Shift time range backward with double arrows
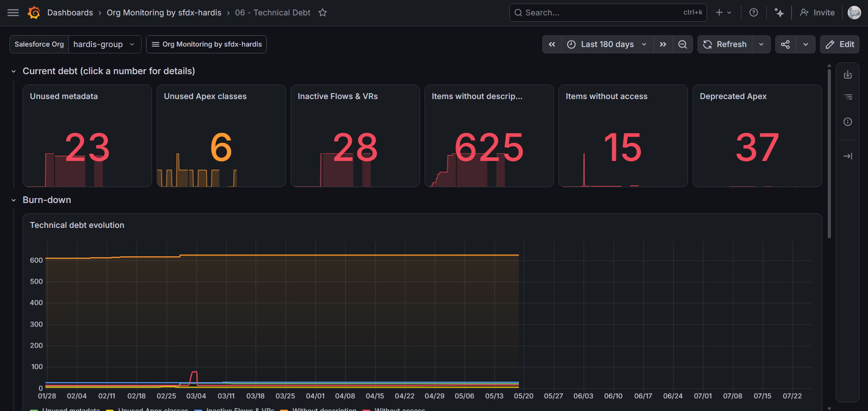 pos(552,44)
